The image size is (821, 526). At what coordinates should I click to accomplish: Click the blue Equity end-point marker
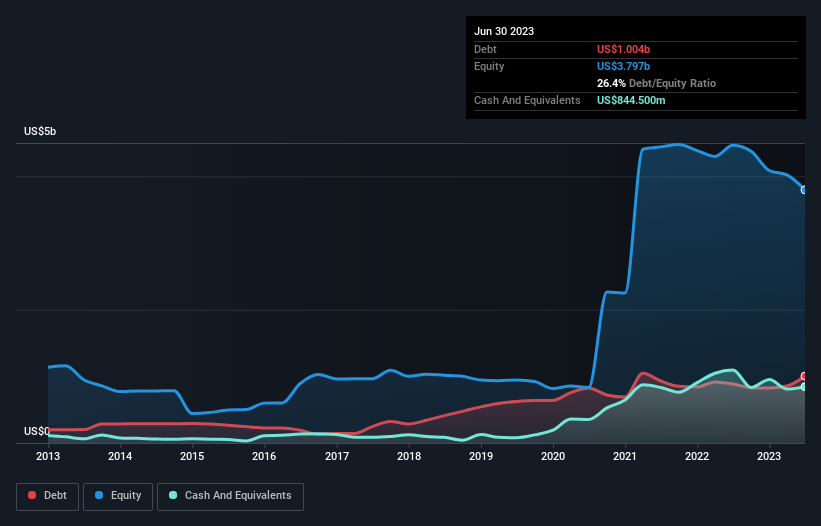click(x=804, y=190)
